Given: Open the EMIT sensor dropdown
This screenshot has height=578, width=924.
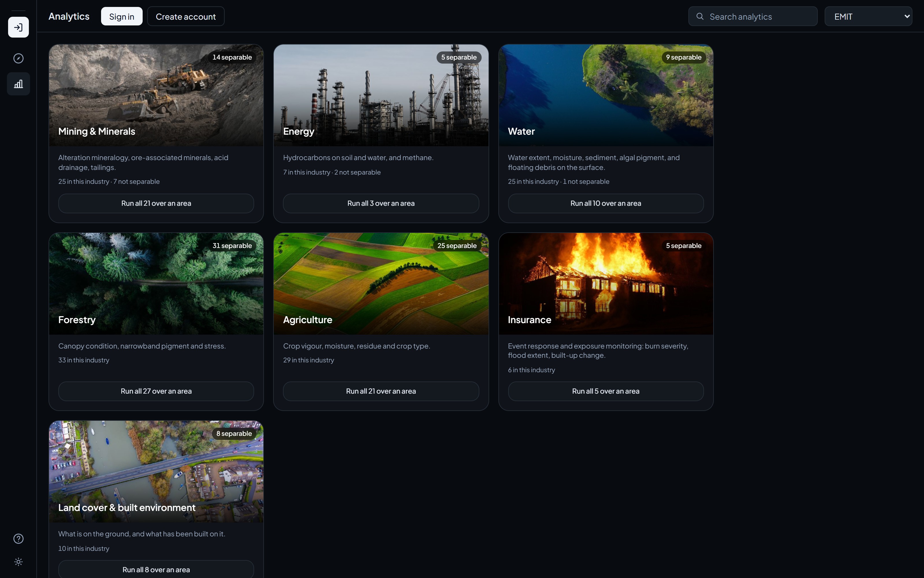Looking at the screenshot, I should tap(868, 16).
